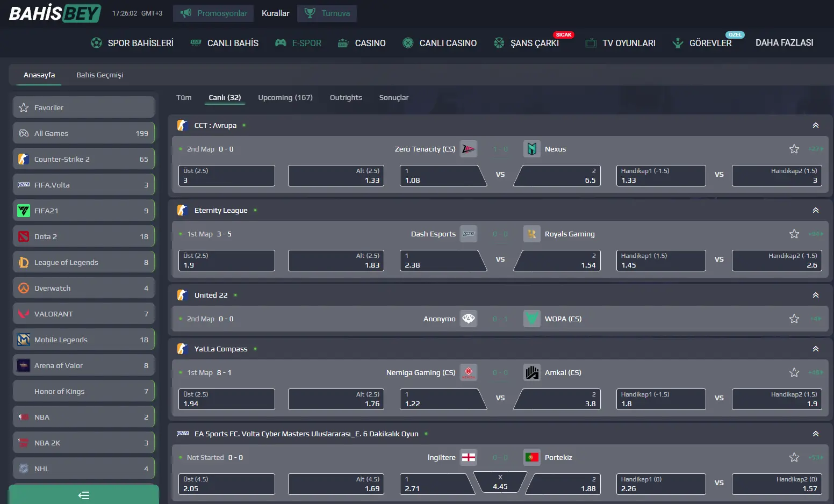Collapse the sidebar with the bottom green button
The image size is (834, 504).
[84, 495]
